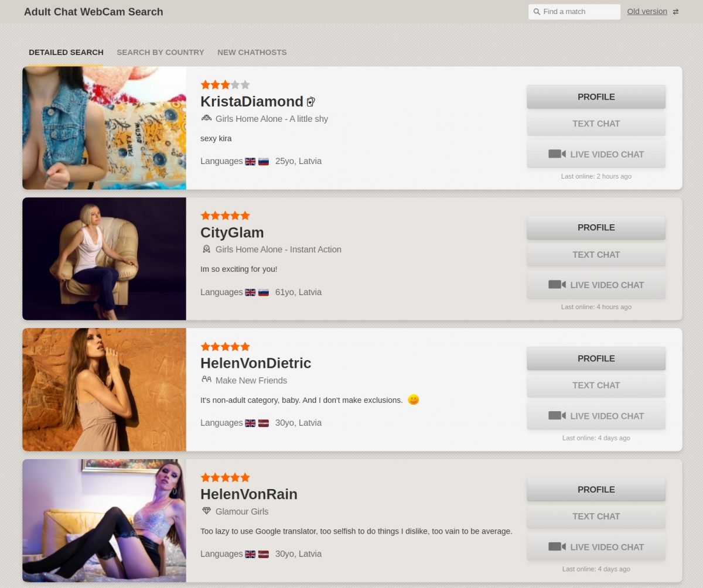The width and height of the screenshot is (703, 588).
Task: Click the 'Girls Home Alone - A little shy' text
Action: point(272,119)
